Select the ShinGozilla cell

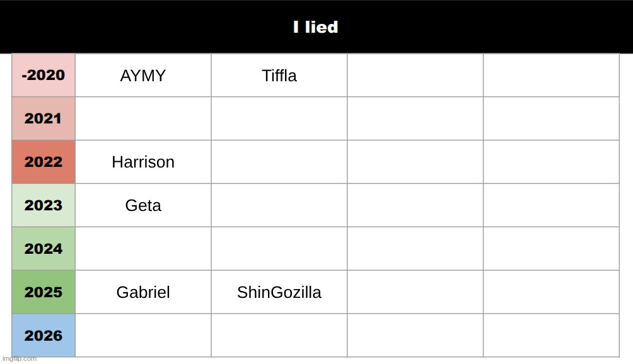pyautogui.click(x=279, y=292)
